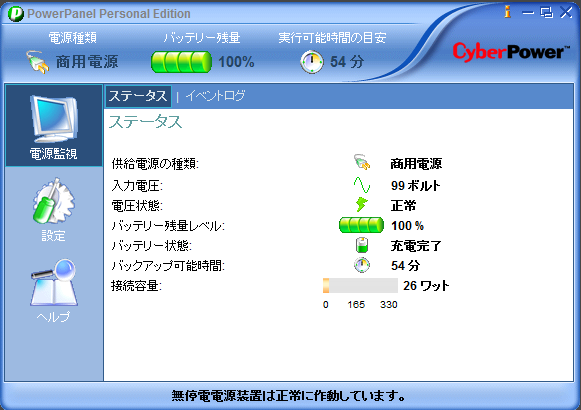Click the PowerPanel green logo icon

point(16,14)
